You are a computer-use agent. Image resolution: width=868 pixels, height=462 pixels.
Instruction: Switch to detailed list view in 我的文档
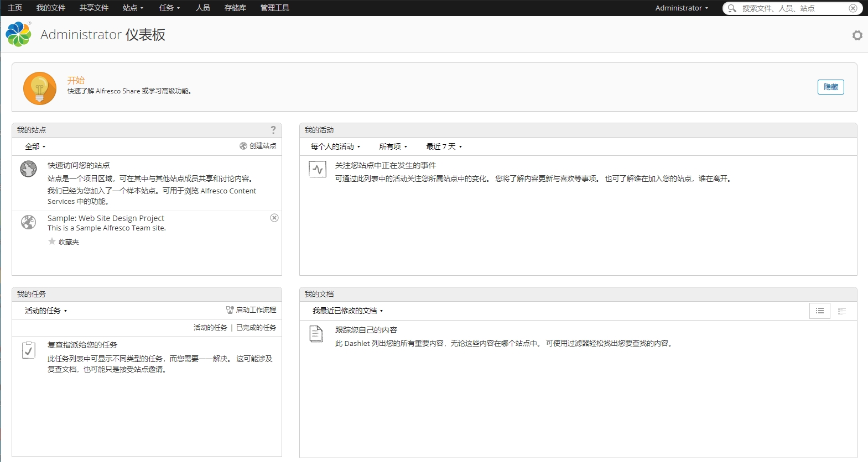pyautogui.click(x=841, y=311)
